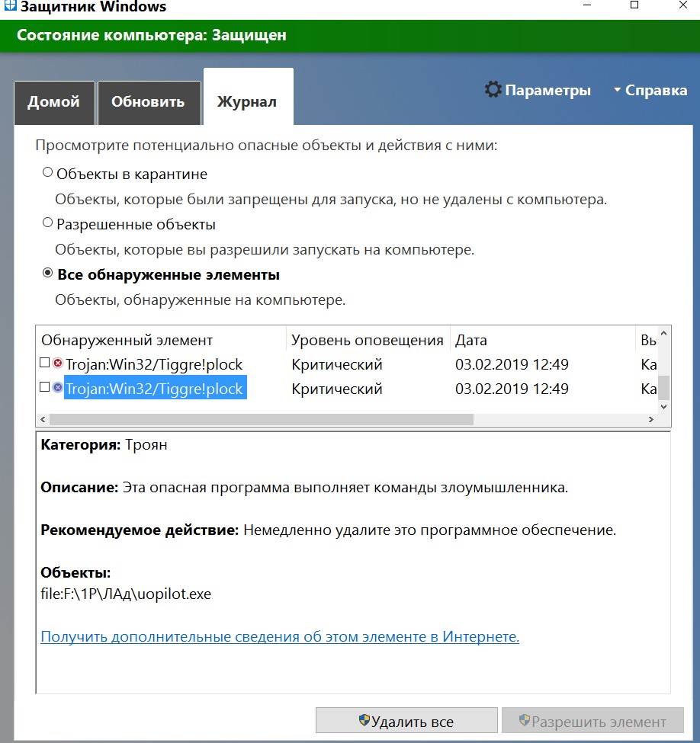Viewport: 700px width, 743px height.
Task: Select the Все обнаруженные элементы radio button
Action: coord(47,273)
